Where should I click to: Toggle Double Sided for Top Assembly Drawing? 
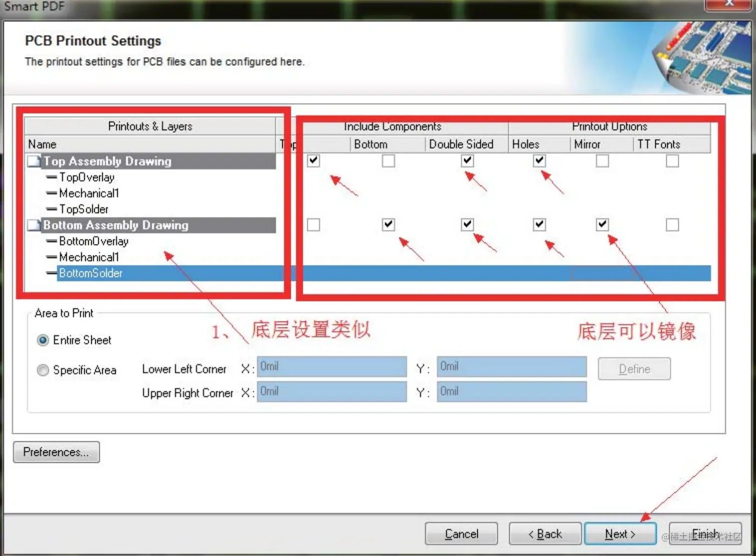(467, 161)
